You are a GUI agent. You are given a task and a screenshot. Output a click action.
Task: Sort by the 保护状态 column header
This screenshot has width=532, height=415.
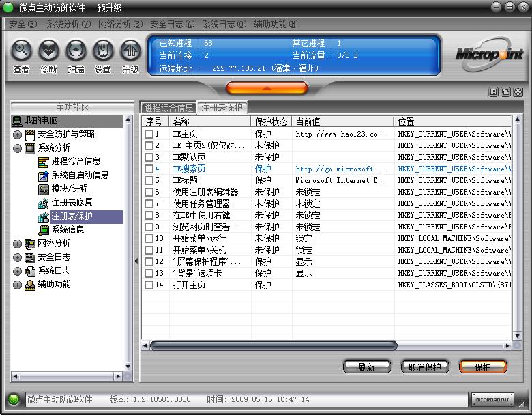[x=271, y=121]
